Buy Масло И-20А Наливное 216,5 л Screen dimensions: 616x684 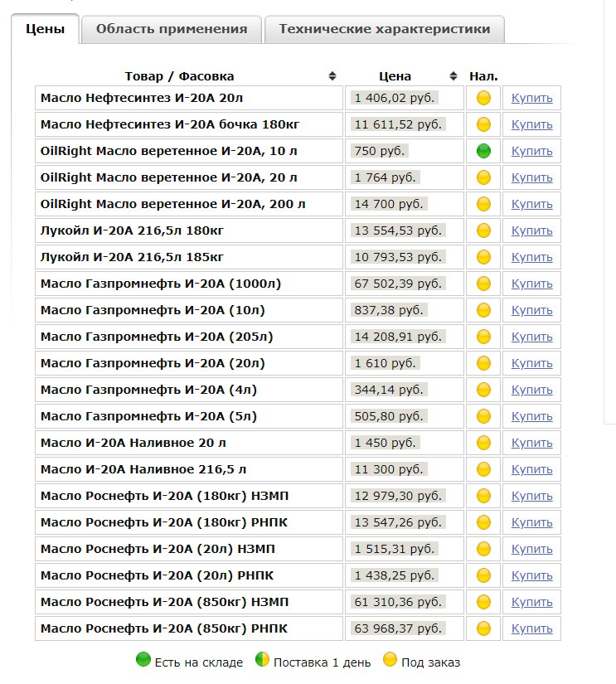click(x=531, y=469)
